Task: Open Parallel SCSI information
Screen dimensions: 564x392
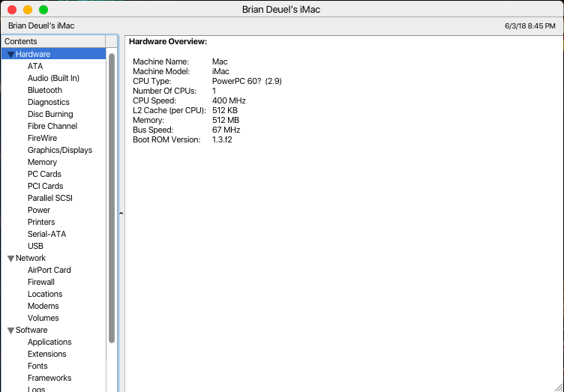Action: tap(50, 198)
